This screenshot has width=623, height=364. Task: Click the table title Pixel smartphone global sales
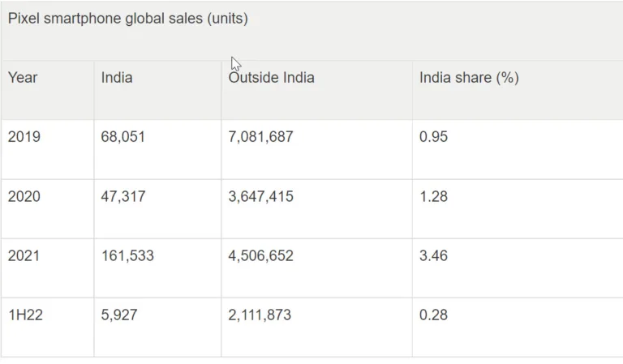(x=128, y=19)
